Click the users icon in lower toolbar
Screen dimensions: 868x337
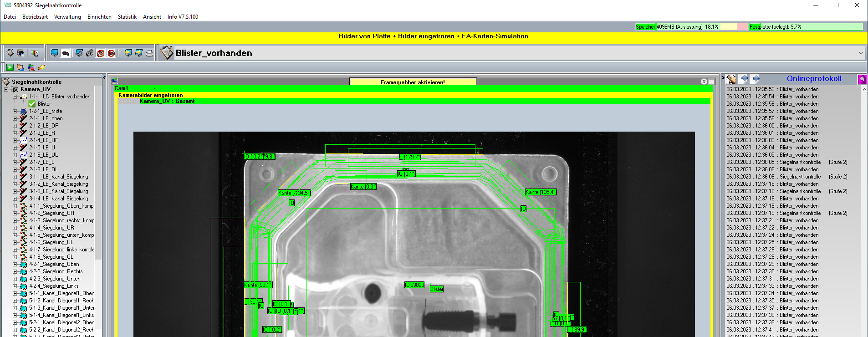(x=20, y=67)
